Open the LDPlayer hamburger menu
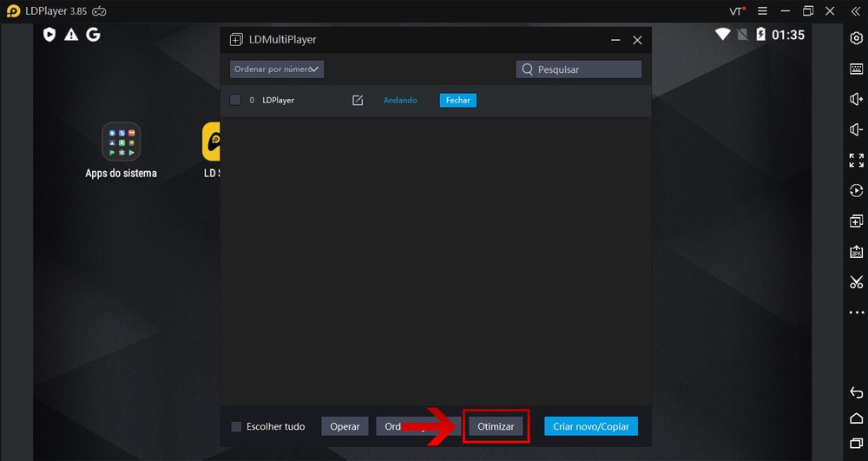868x461 pixels. point(762,11)
